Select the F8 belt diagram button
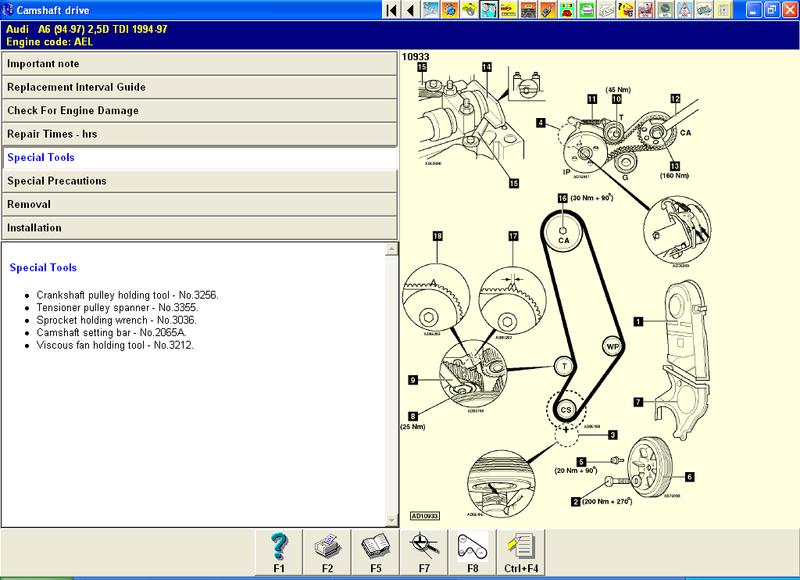The height and width of the screenshot is (580, 800). coord(469,552)
